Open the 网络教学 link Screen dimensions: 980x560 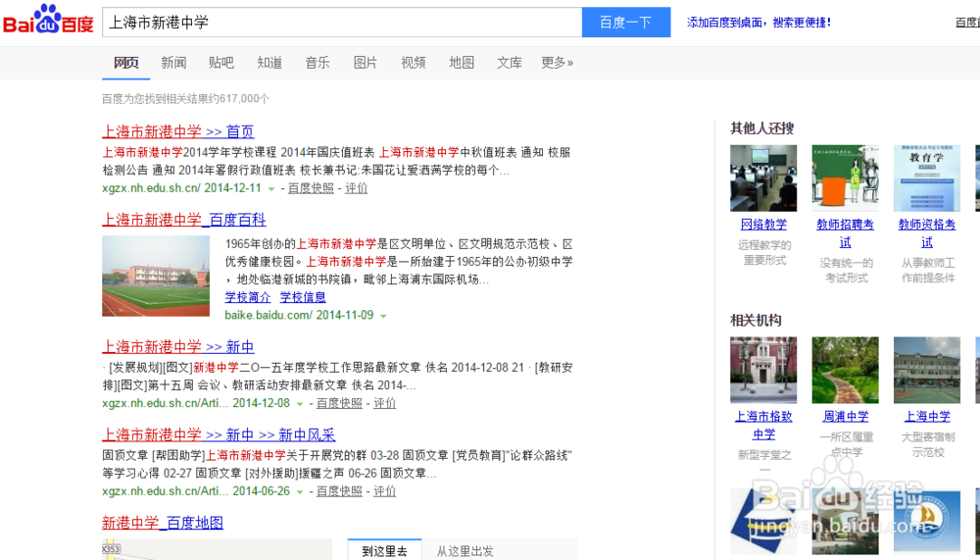[763, 224]
